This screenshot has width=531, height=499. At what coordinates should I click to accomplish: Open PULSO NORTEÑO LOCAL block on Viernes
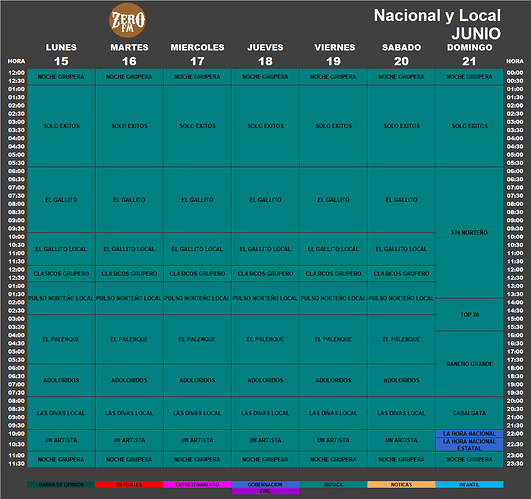coord(333,298)
